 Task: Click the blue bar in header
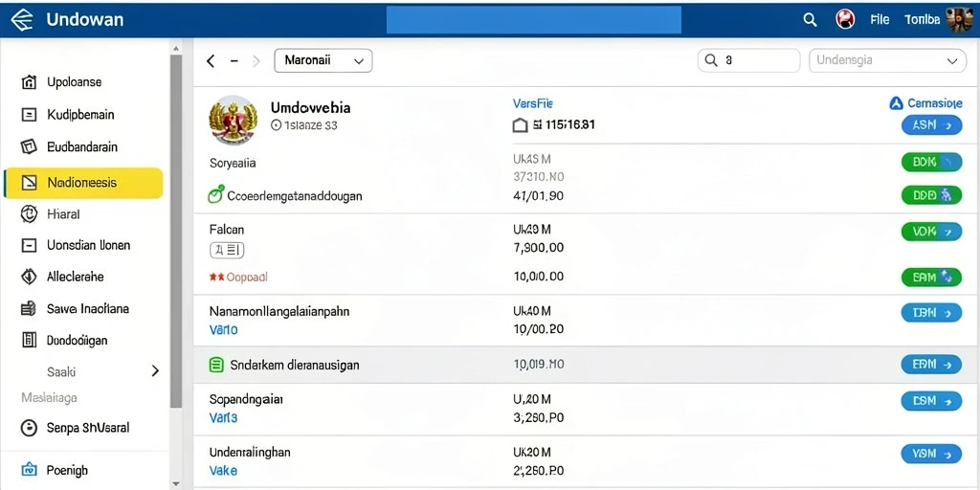(534, 20)
